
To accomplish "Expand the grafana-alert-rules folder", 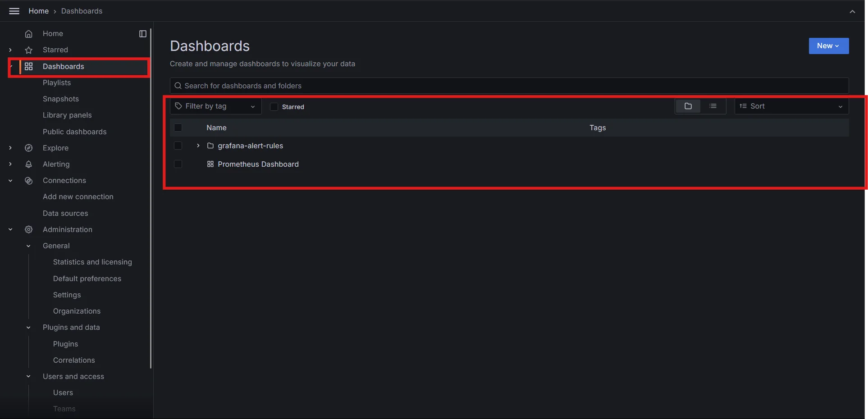I will [197, 146].
